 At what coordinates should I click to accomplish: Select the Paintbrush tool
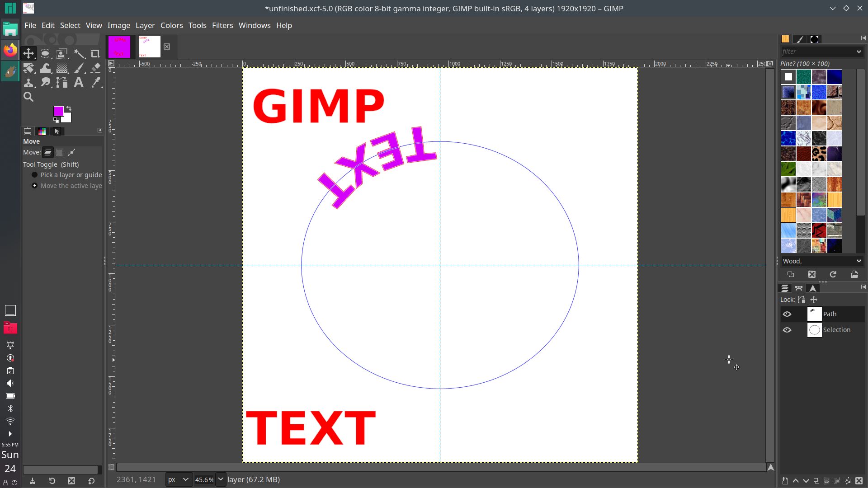[x=79, y=68]
